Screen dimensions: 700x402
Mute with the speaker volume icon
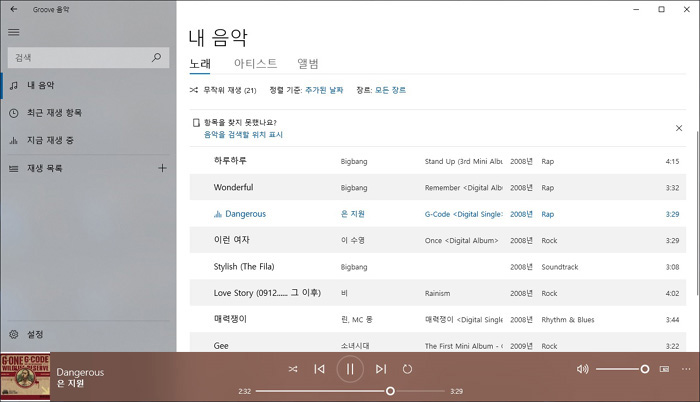[x=583, y=369]
